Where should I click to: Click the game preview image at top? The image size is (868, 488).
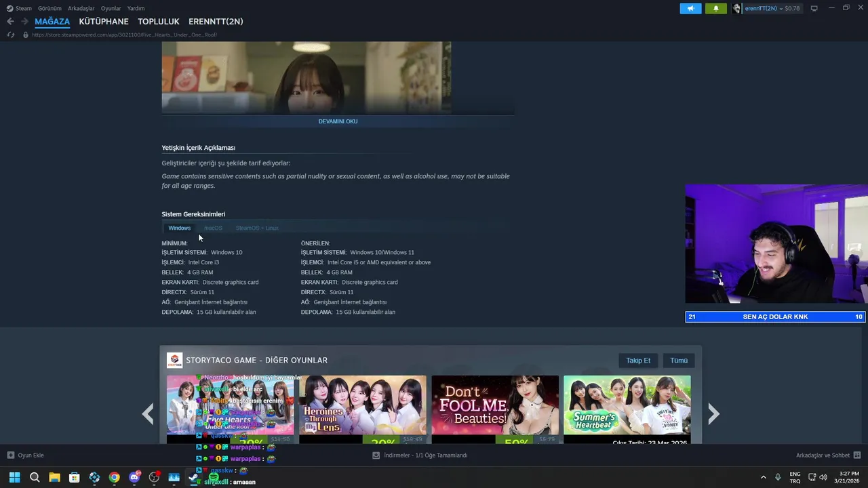tap(307, 77)
